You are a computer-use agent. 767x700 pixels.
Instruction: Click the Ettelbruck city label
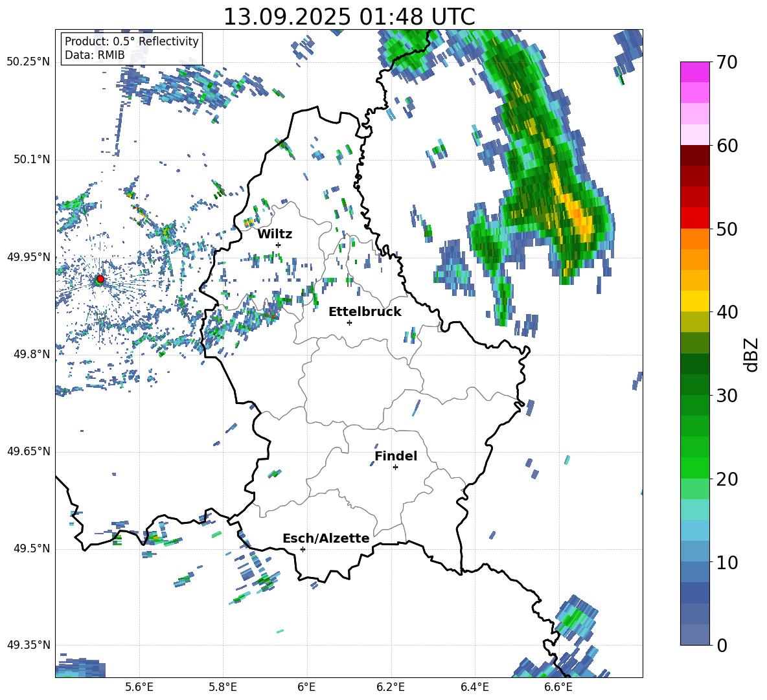(365, 312)
